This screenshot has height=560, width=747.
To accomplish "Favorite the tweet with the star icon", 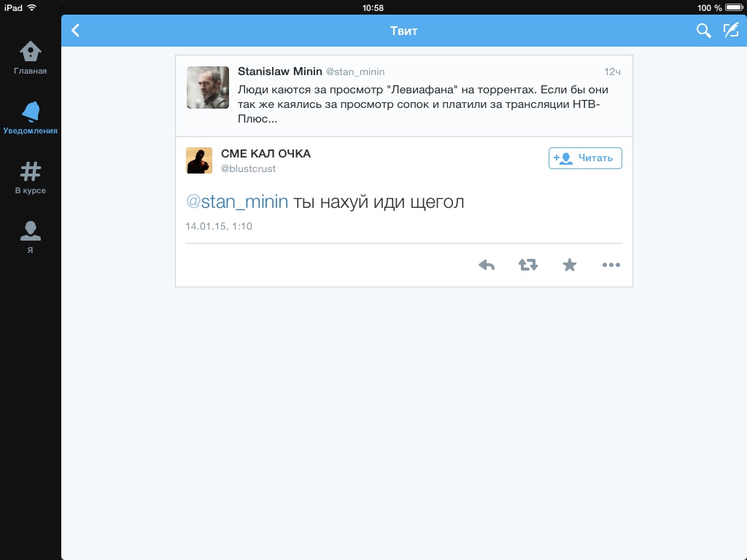I will (569, 265).
